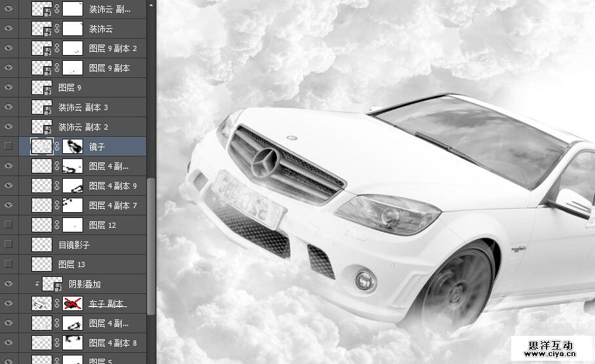Hide the 图层 4 副本 8 layer

pyautogui.click(x=9, y=343)
